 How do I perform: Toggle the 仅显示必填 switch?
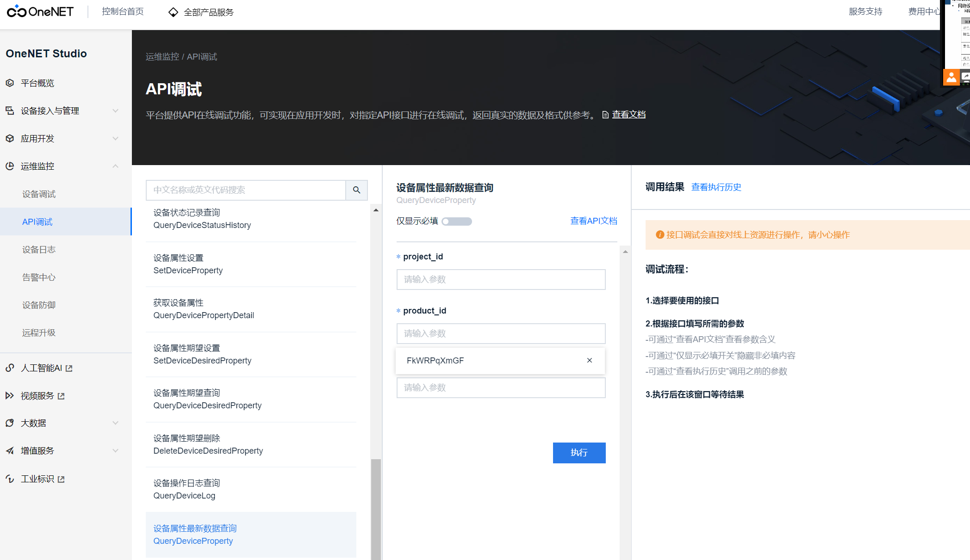[456, 222]
